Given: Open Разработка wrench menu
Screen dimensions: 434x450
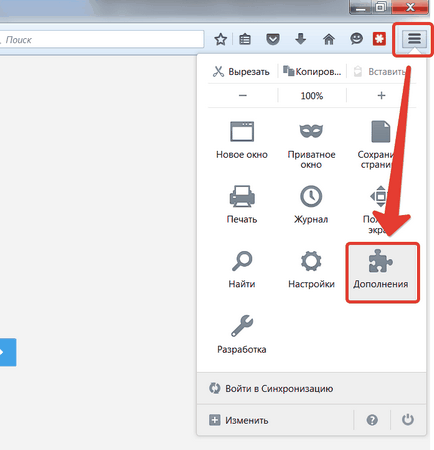Looking at the screenshot, I should pyautogui.click(x=242, y=334).
